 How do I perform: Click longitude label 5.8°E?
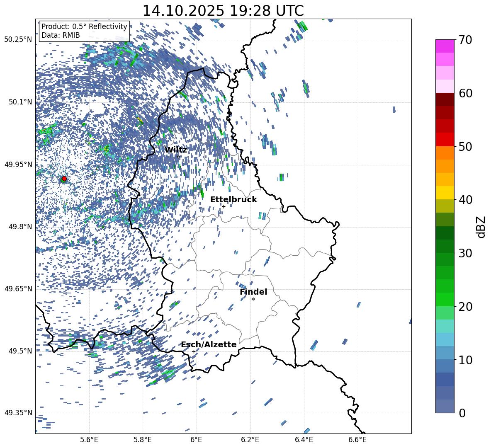point(143,440)
